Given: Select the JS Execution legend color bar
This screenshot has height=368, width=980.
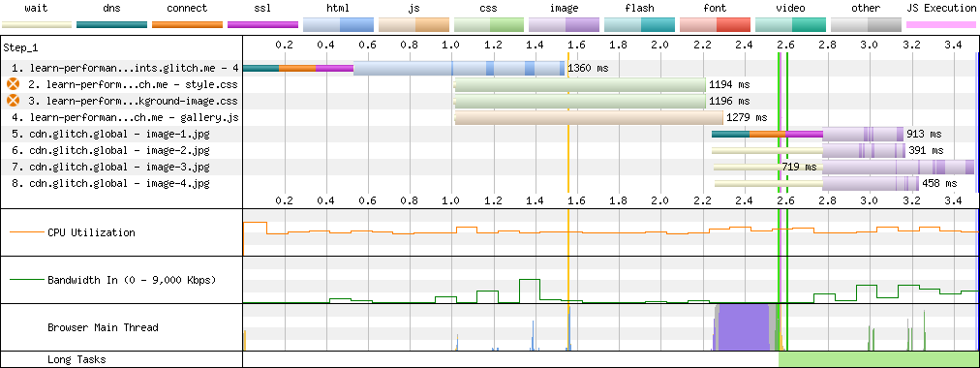Looking at the screenshot, I should click(941, 25).
